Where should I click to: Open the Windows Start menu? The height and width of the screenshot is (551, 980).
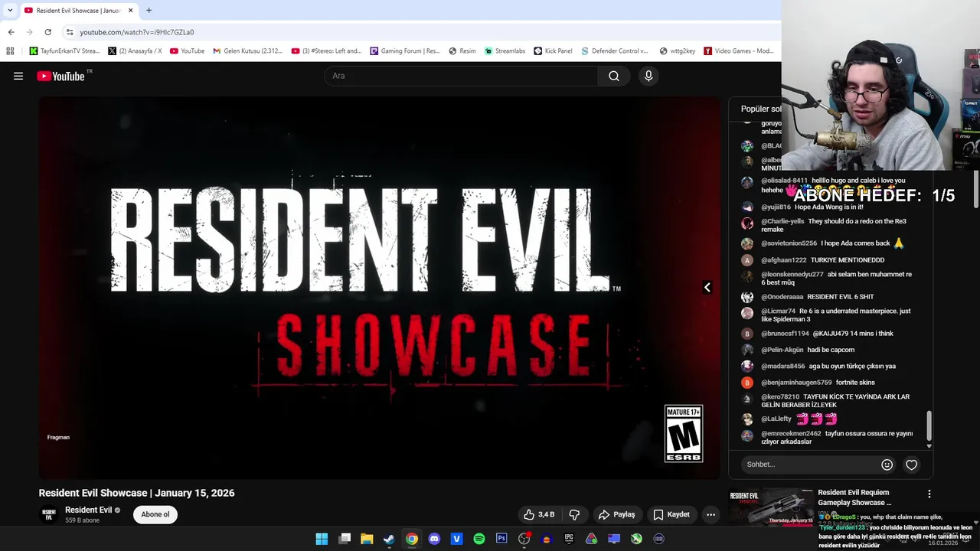point(322,539)
